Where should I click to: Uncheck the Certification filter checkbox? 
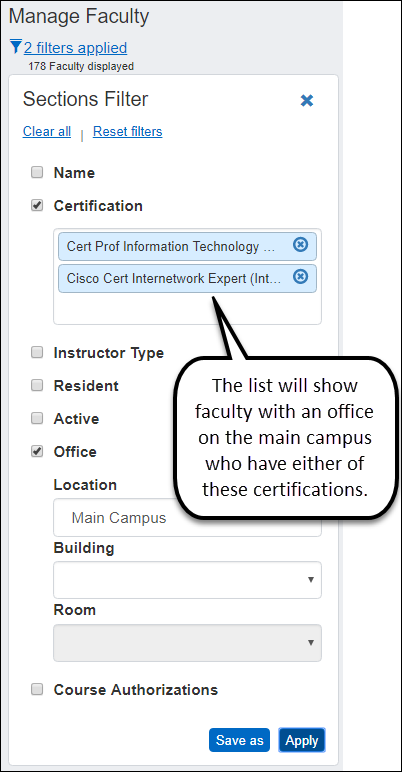click(x=37, y=205)
